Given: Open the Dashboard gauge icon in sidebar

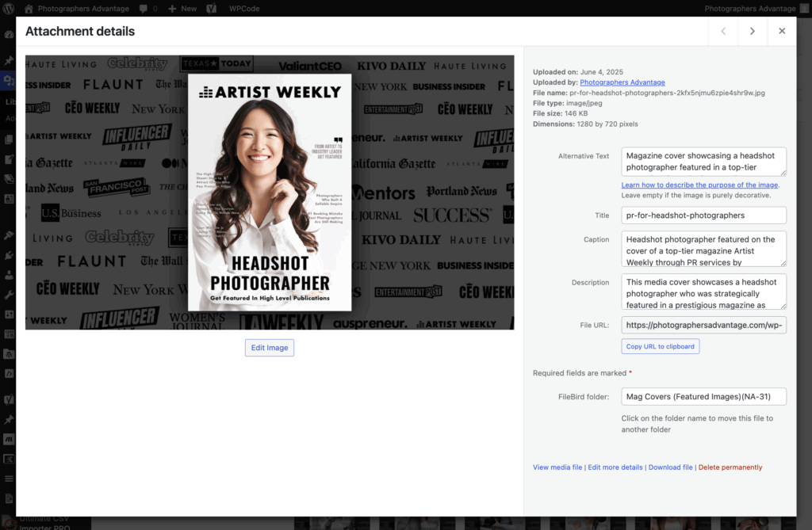Looking at the screenshot, I should (9, 35).
